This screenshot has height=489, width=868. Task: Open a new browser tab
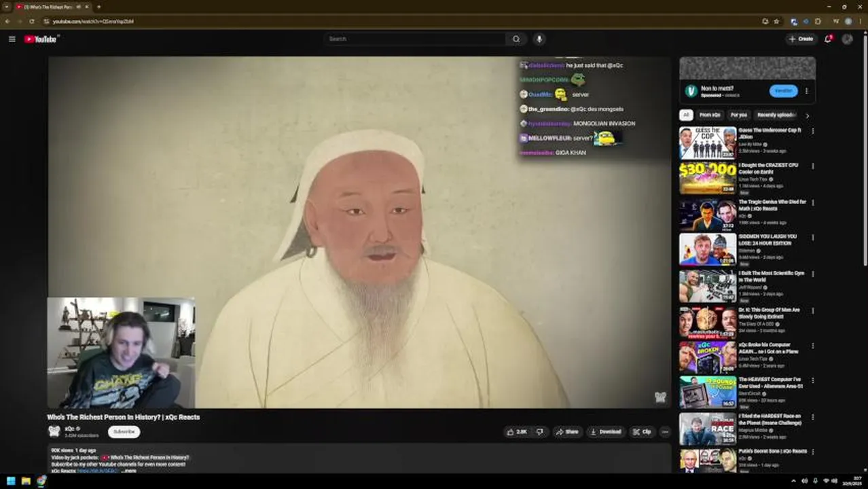(x=98, y=7)
